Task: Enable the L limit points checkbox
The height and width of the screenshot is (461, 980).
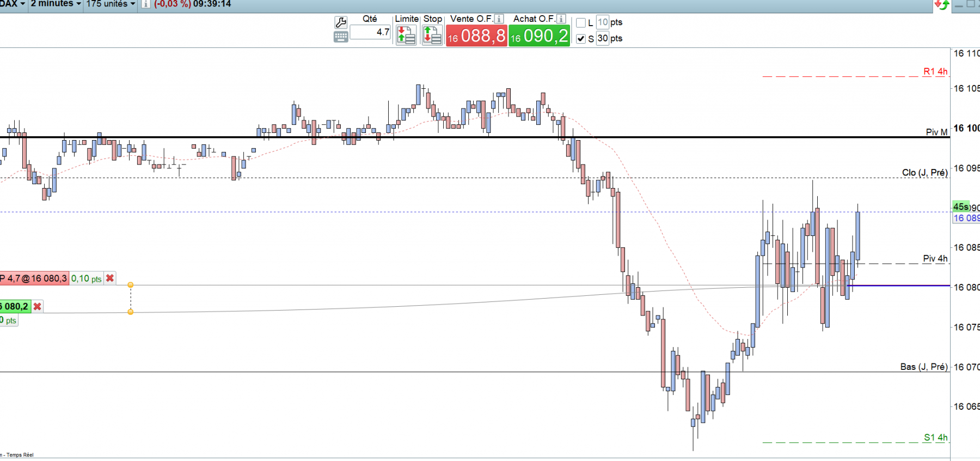Action: click(581, 23)
